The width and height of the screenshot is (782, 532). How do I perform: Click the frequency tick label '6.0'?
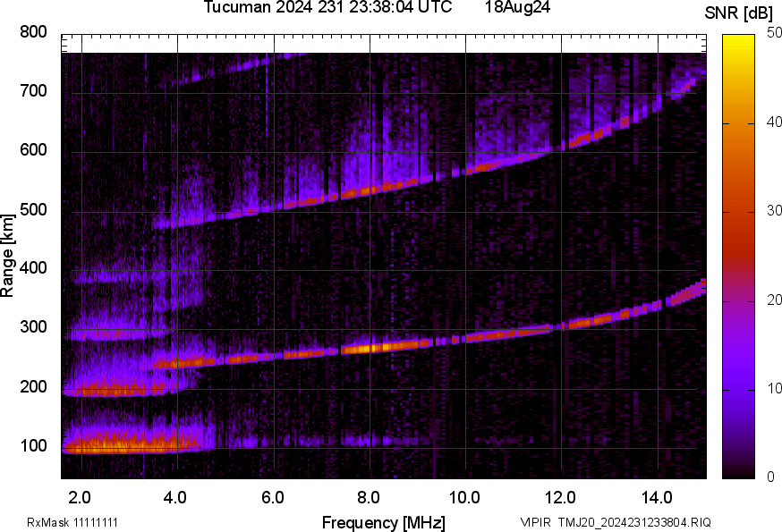273,498
